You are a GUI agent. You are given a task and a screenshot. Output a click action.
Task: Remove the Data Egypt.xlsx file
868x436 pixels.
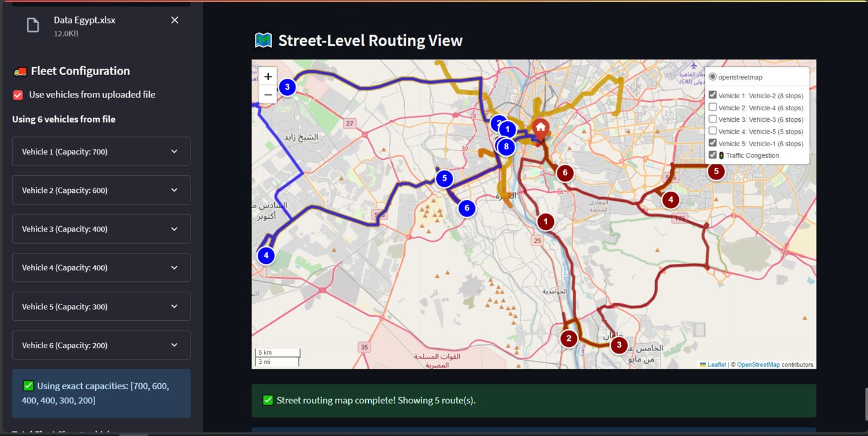pyautogui.click(x=175, y=21)
